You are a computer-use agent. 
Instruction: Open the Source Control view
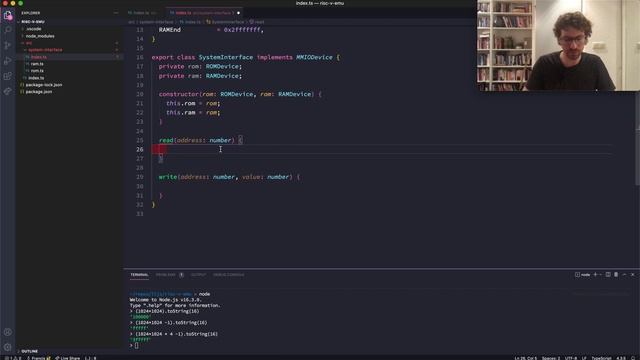8,45
